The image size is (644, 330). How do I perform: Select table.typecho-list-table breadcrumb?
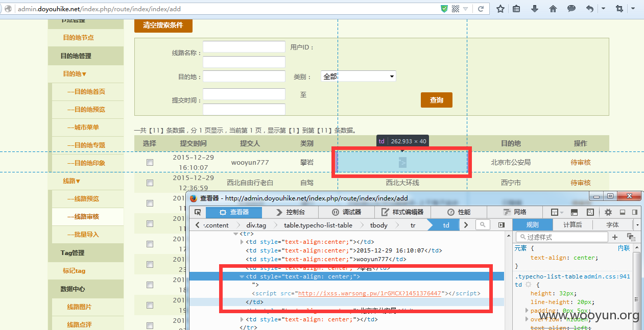[318, 225]
